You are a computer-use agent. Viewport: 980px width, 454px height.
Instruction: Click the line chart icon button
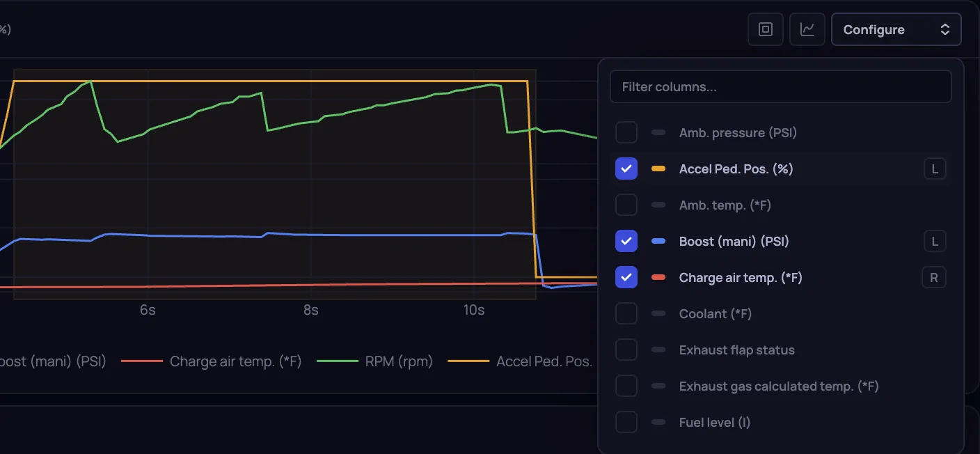click(807, 29)
